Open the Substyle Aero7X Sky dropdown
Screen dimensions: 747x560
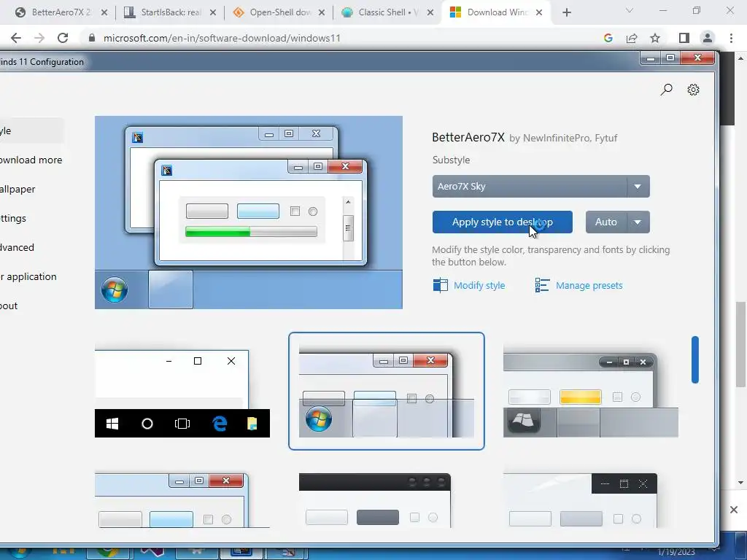point(541,186)
